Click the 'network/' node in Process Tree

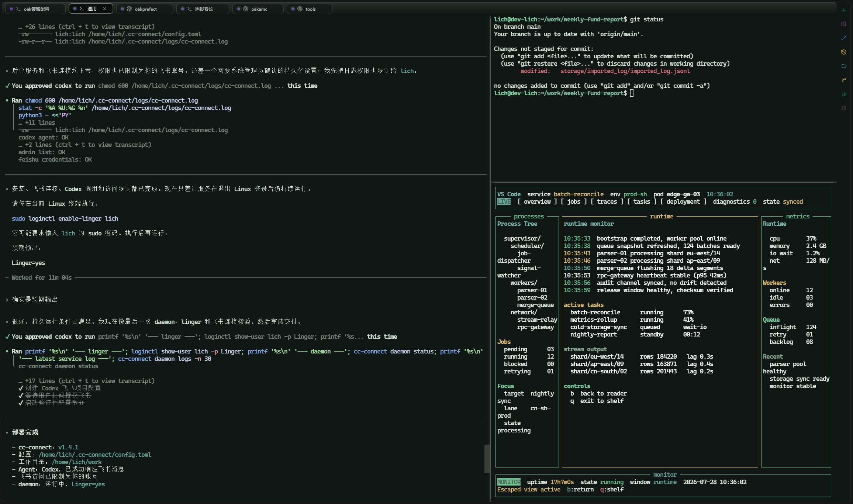(x=524, y=313)
